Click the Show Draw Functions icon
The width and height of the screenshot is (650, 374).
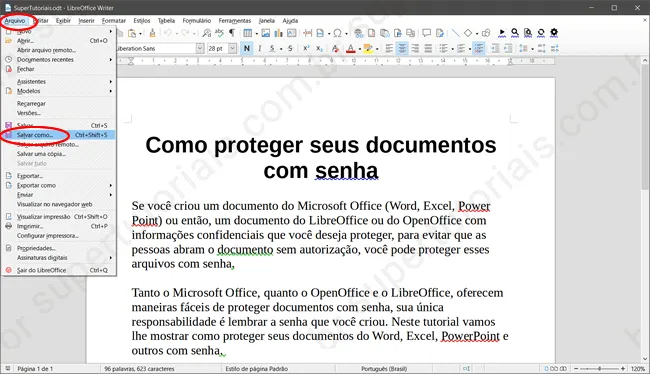coord(486,33)
